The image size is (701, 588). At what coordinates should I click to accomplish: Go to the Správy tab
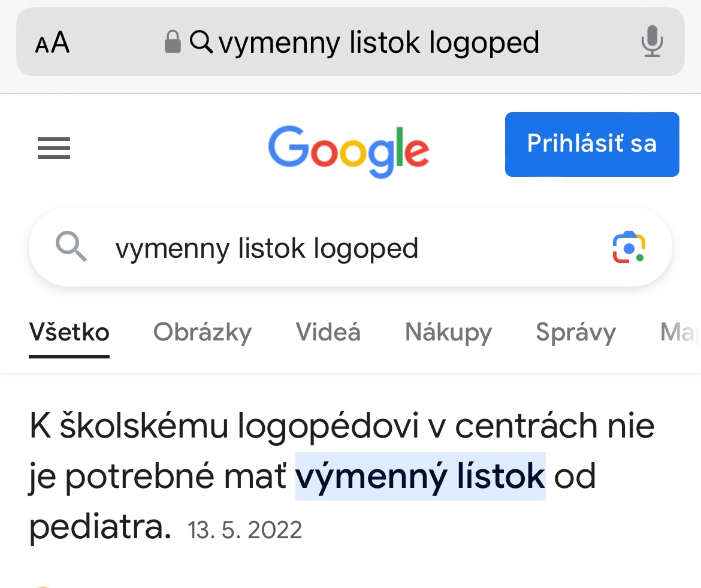point(576,332)
